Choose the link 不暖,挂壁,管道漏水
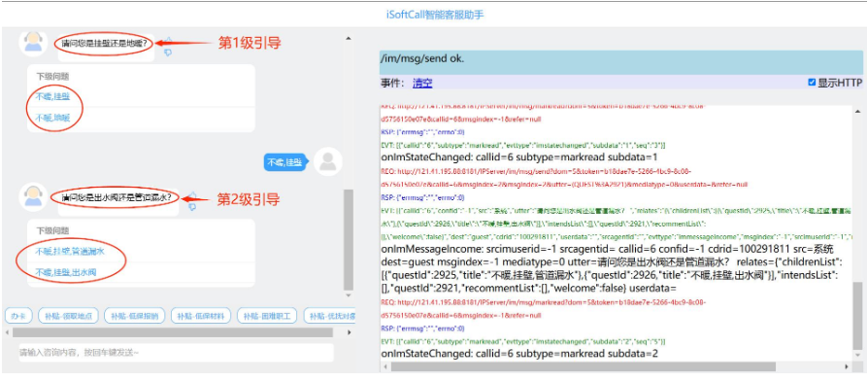 click(70, 251)
